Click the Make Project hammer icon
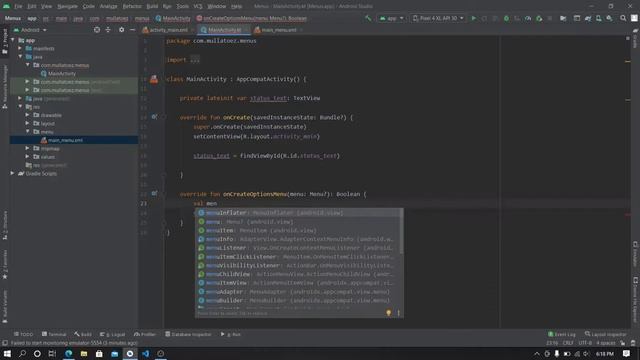The image size is (640, 360). point(368,18)
